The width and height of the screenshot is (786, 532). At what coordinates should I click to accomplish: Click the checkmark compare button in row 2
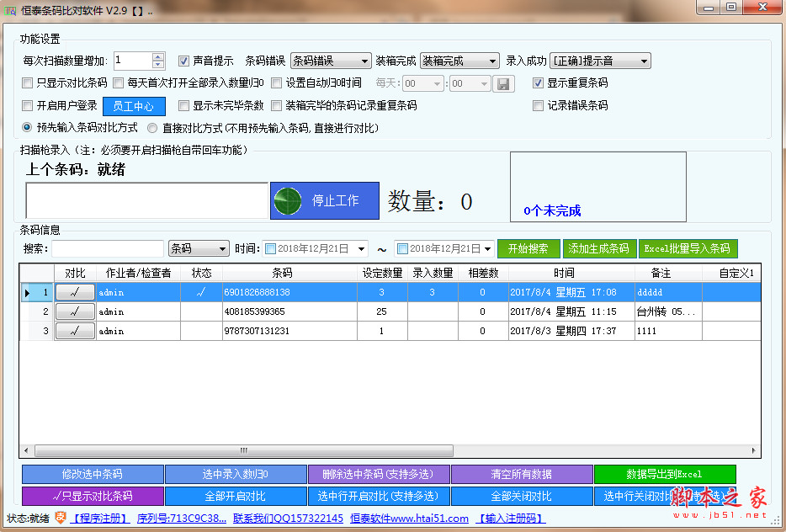coord(75,311)
